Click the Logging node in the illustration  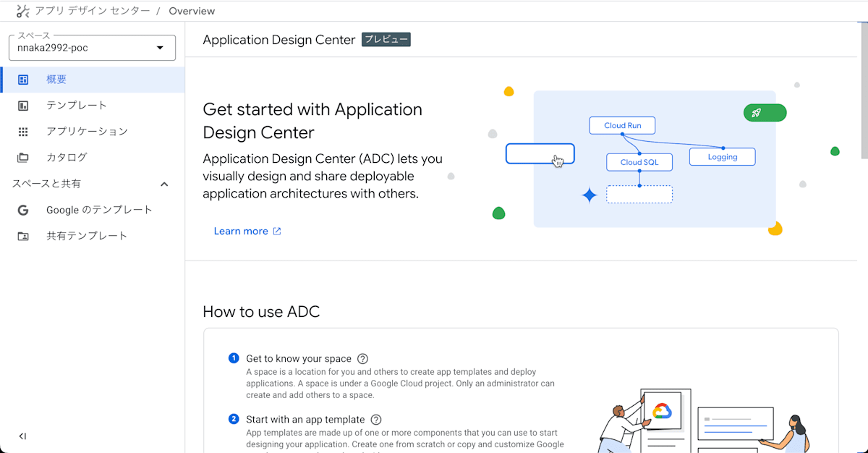[723, 156]
